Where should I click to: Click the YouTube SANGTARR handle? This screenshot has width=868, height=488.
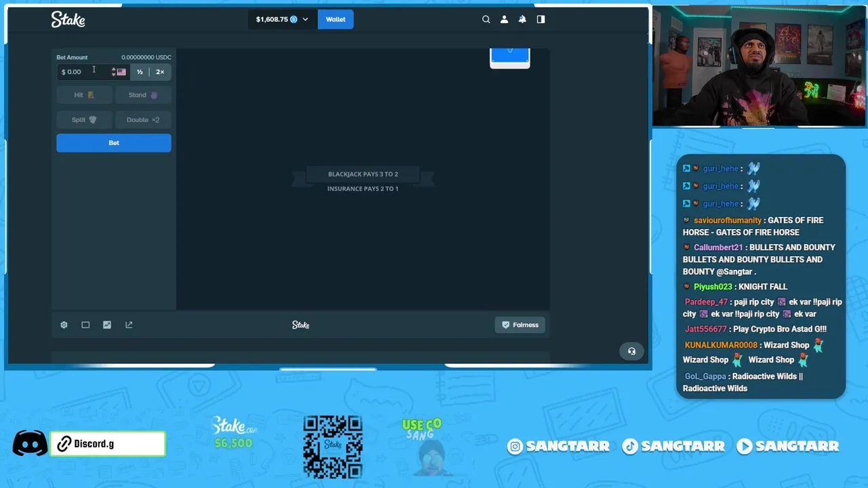click(788, 446)
